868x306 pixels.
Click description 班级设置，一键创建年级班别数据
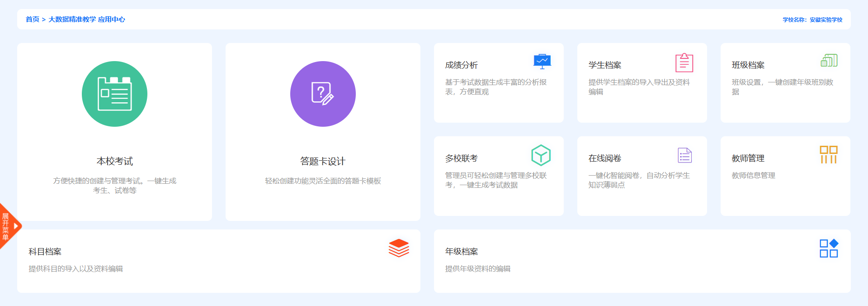(x=783, y=87)
